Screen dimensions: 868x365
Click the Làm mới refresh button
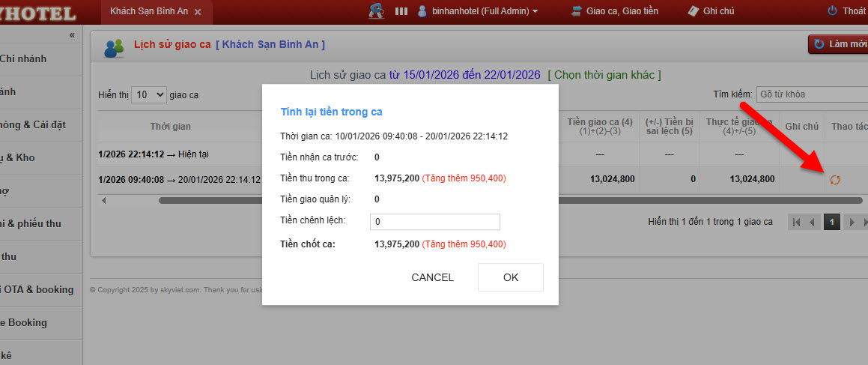(839, 44)
